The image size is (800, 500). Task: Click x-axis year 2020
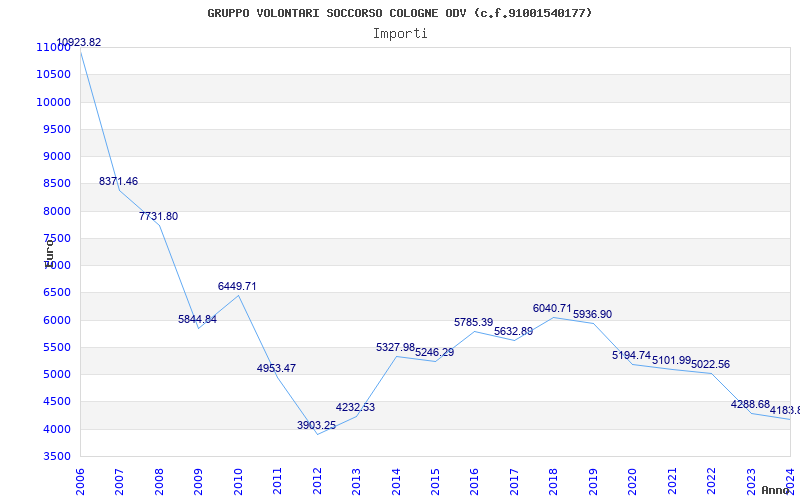pyautogui.click(x=633, y=481)
